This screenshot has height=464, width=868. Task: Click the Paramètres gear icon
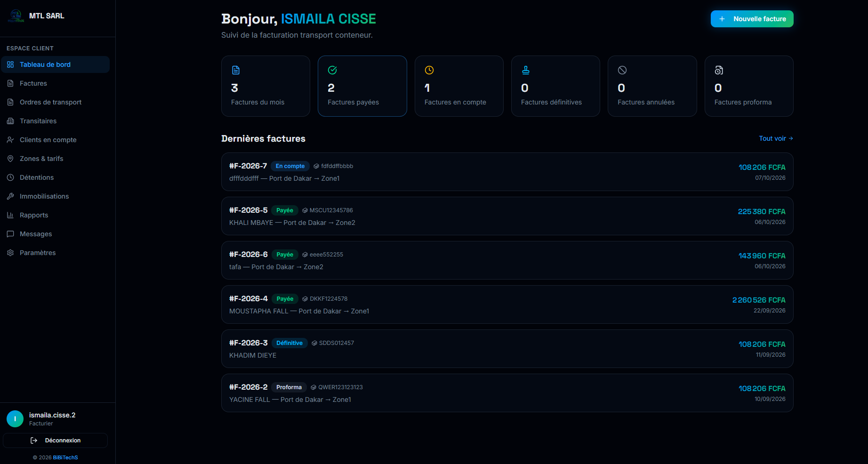coord(10,253)
